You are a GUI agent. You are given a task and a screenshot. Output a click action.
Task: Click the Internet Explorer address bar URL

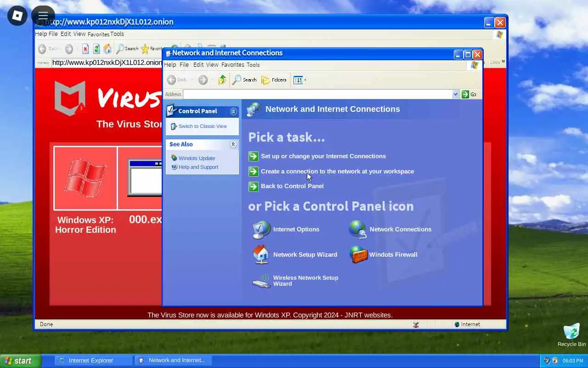[107, 63]
